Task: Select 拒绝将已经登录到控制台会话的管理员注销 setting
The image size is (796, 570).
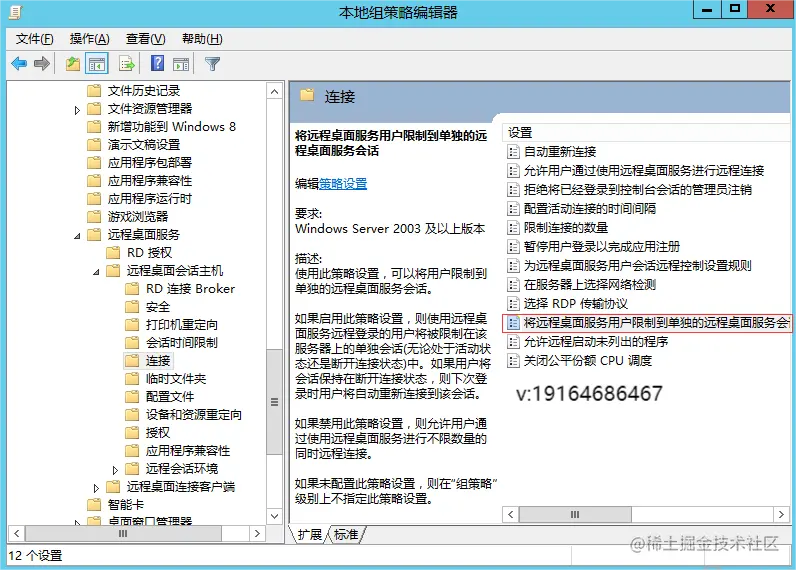Action: (x=638, y=190)
